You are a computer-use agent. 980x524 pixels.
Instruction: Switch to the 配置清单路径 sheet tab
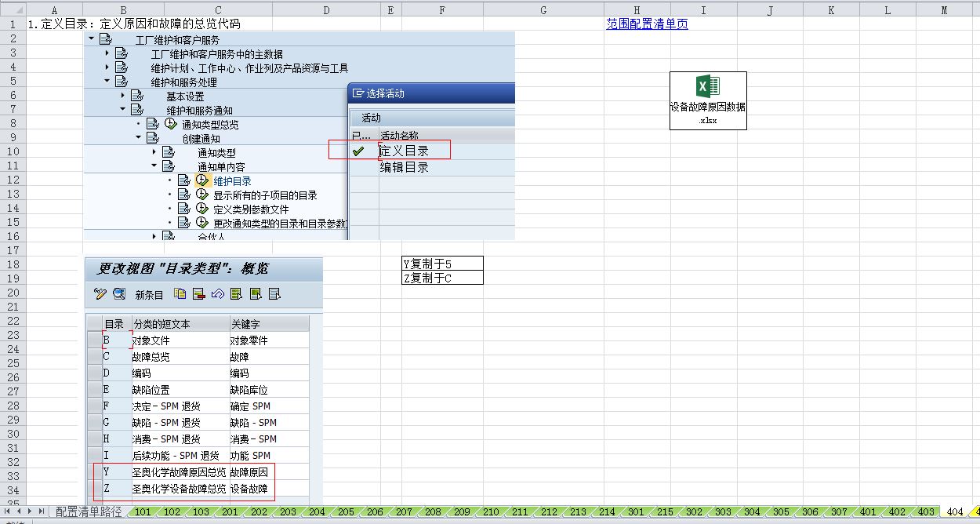click(x=89, y=512)
